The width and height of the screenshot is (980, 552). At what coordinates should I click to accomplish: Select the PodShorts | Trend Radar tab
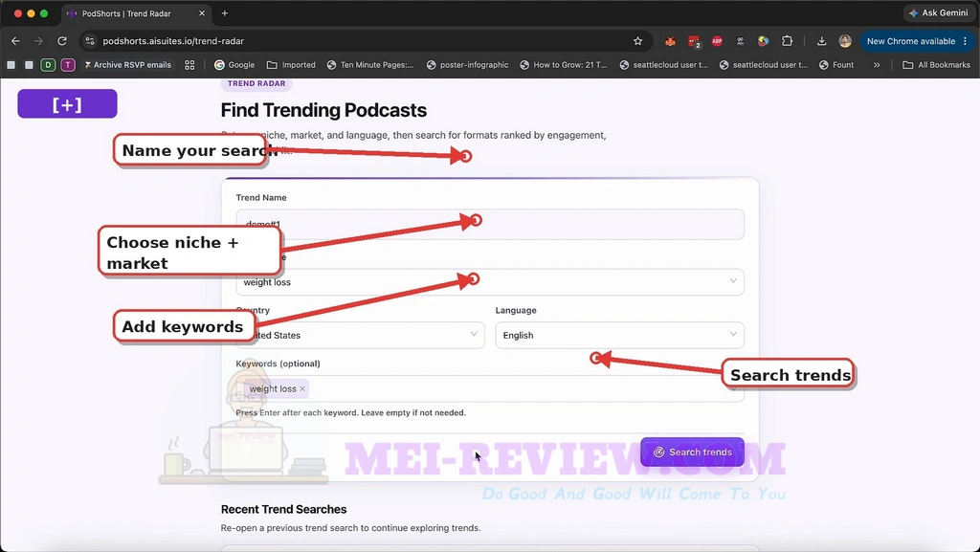pyautogui.click(x=136, y=13)
